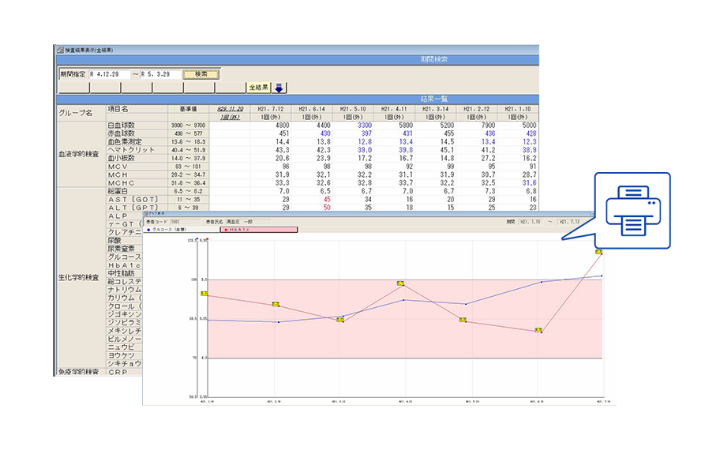The width and height of the screenshot is (724, 450).
Task: Click the window icon in 検査結果表示 title bar
Action: point(57,49)
